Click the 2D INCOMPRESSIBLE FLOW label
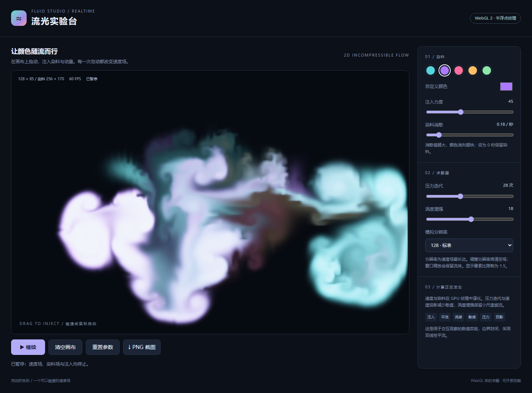This screenshot has height=393, width=532. [x=376, y=55]
